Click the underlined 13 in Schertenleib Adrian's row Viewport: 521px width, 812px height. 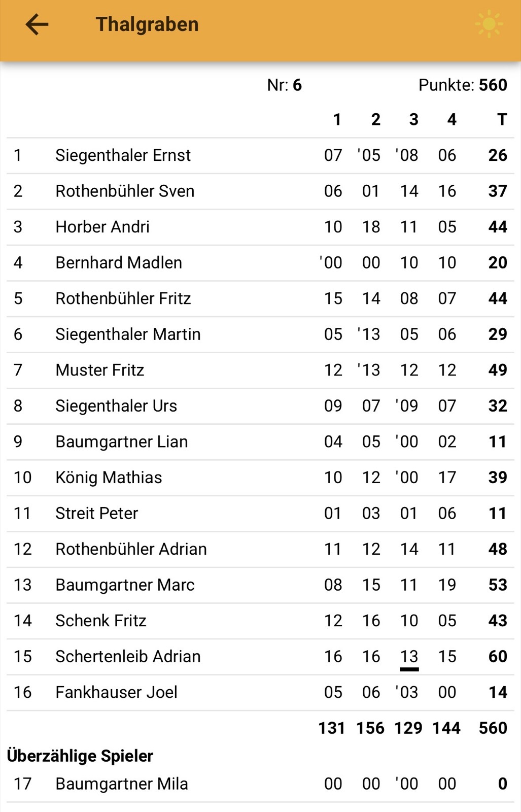point(409,657)
